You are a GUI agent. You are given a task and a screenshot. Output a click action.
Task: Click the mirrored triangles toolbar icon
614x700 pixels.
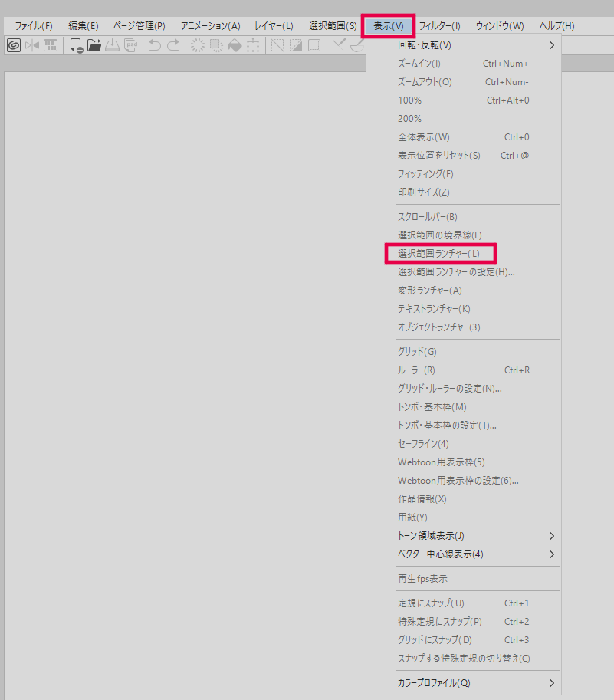32,45
